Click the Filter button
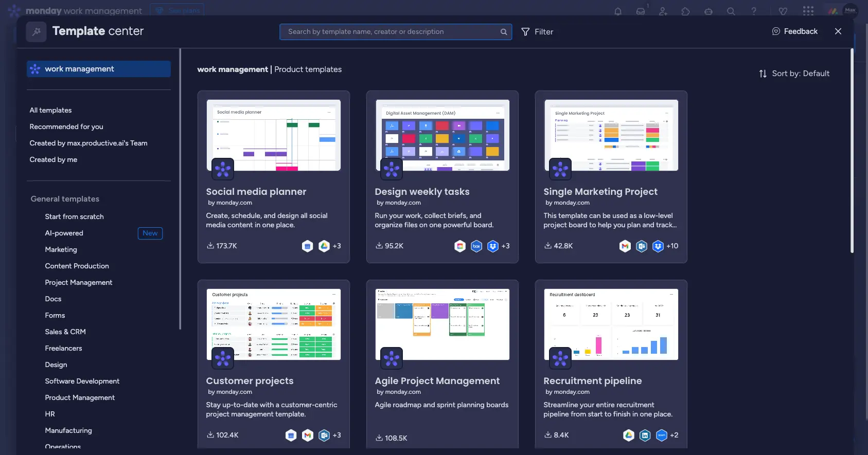Screen dimensions: 868x455 click(x=537, y=32)
